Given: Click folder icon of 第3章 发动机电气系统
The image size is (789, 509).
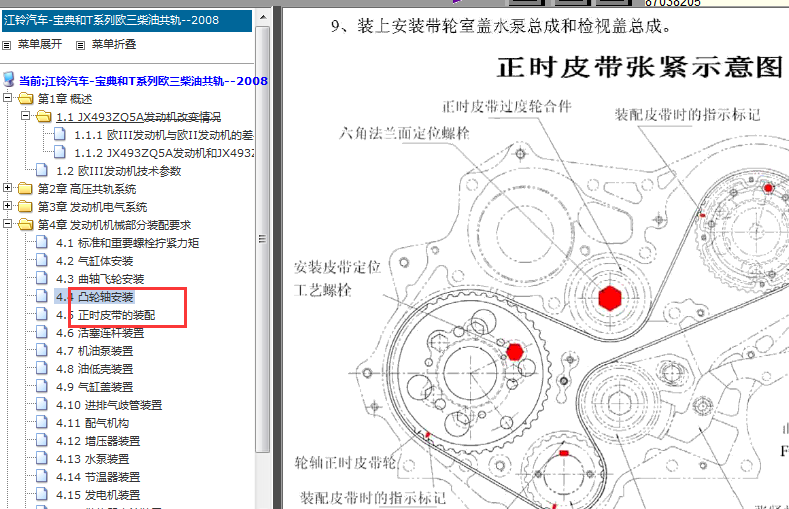Looking at the screenshot, I should coord(25,207).
